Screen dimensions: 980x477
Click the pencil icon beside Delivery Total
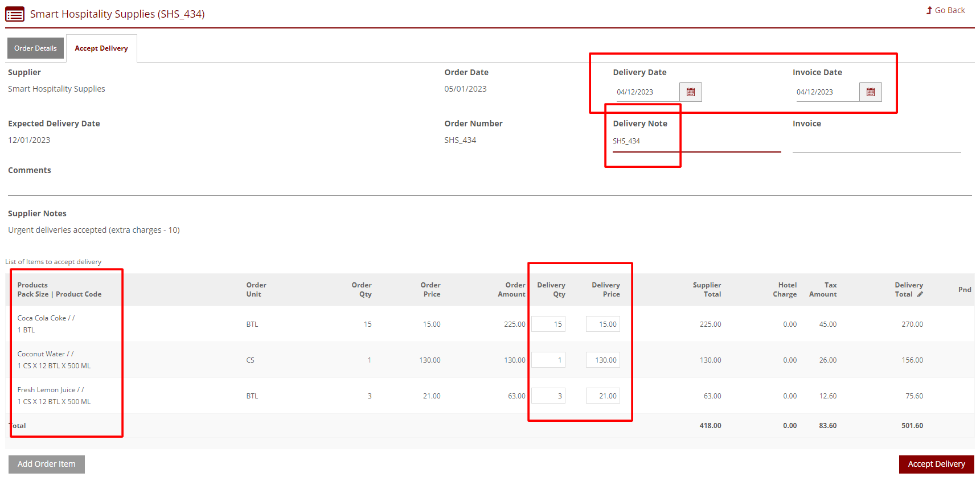pyautogui.click(x=920, y=294)
